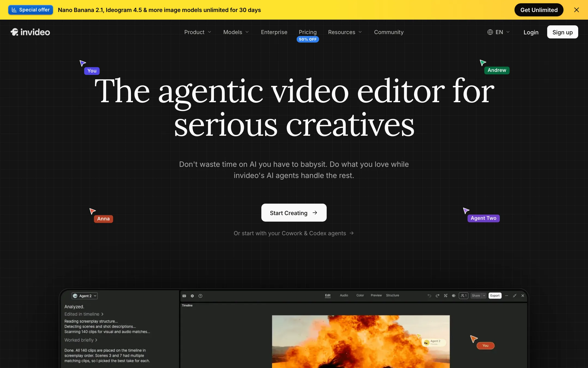Open the EN language selector

click(x=498, y=32)
